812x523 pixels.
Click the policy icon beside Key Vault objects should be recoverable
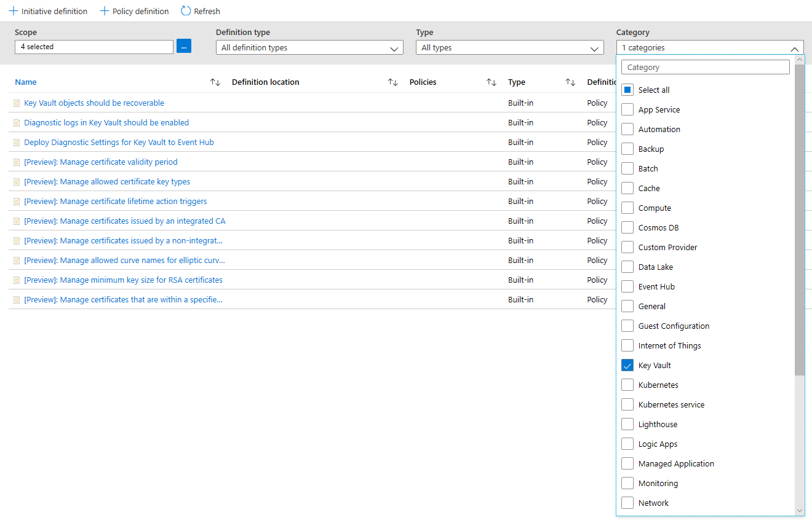pos(16,103)
